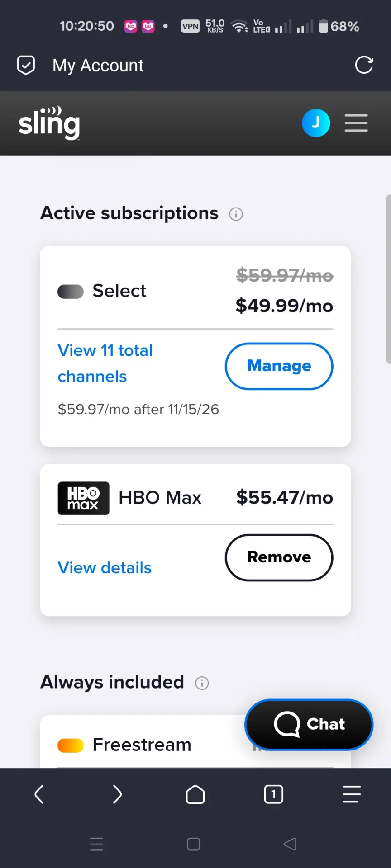The image size is (391, 868).
Task: Open View 11 total channels link
Action: [x=105, y=363]
